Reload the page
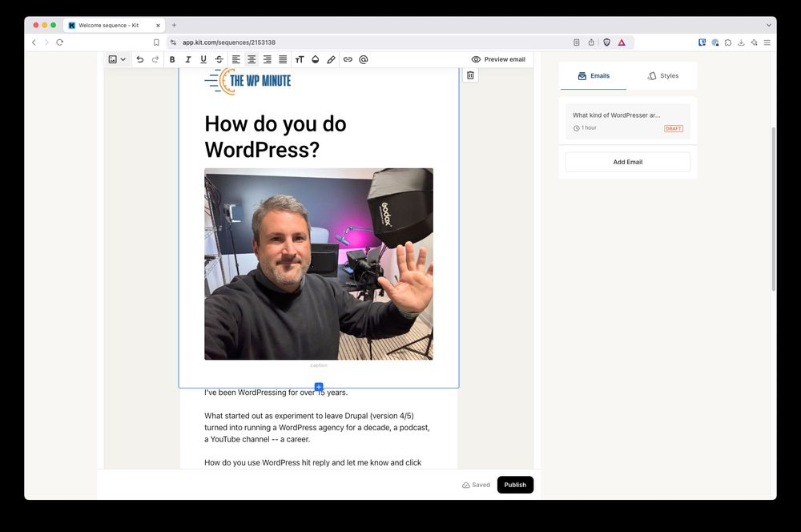Image resolution: width=801 pixels, height=532 pixels. 60,42
